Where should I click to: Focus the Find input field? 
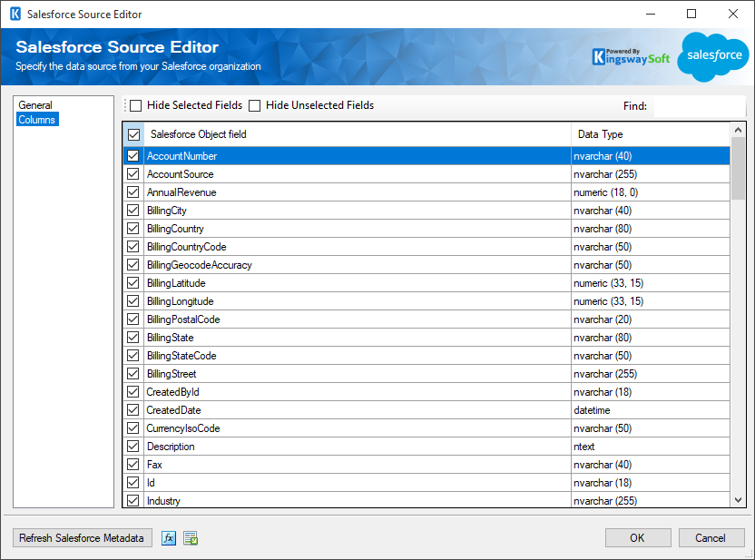(699, 106)
